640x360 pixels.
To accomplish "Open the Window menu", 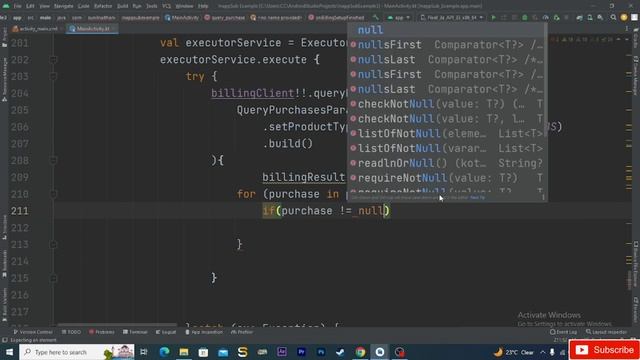I will (184, 6).
